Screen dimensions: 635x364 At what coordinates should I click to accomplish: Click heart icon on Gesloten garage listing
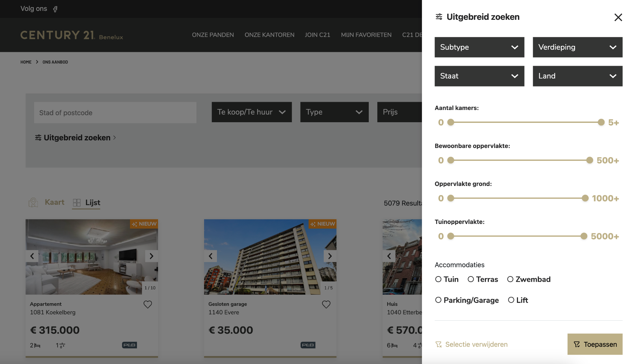click(326, 304)
